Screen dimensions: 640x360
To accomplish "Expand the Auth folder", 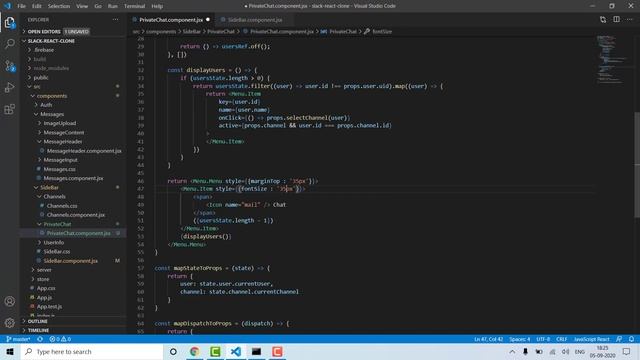I will click(46, 105).
